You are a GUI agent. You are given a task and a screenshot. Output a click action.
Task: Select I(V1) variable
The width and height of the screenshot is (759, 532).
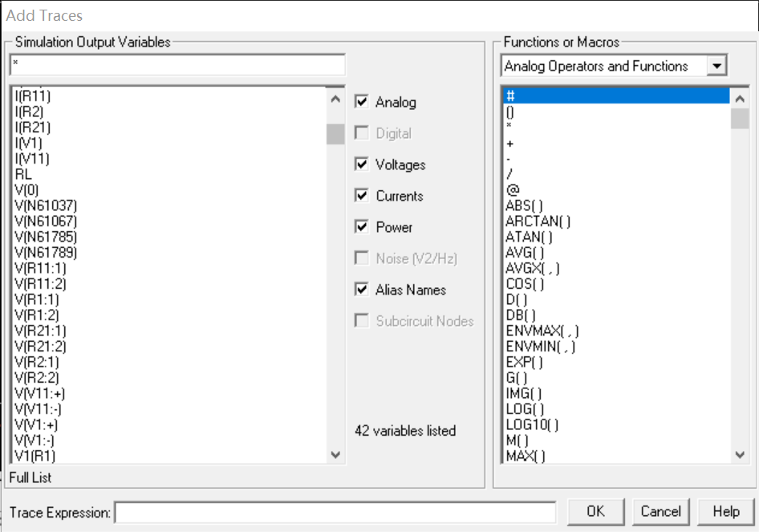click(x=29, y=144)
